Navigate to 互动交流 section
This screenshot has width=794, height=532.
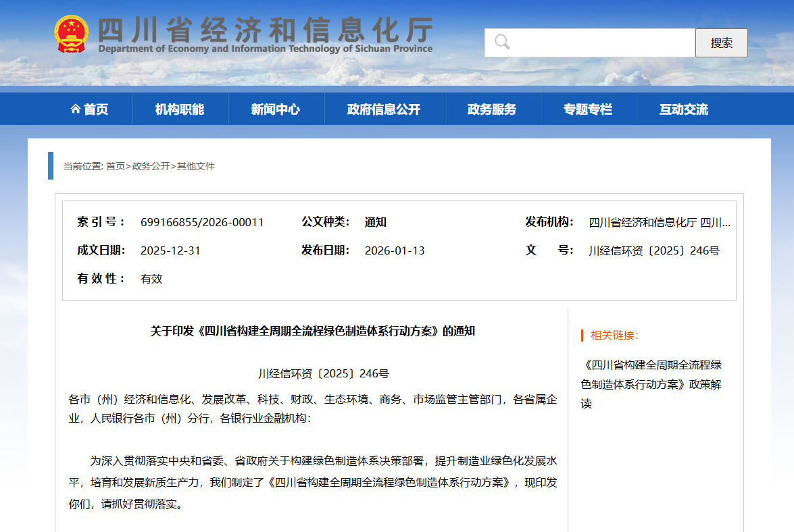pos(684,109)
